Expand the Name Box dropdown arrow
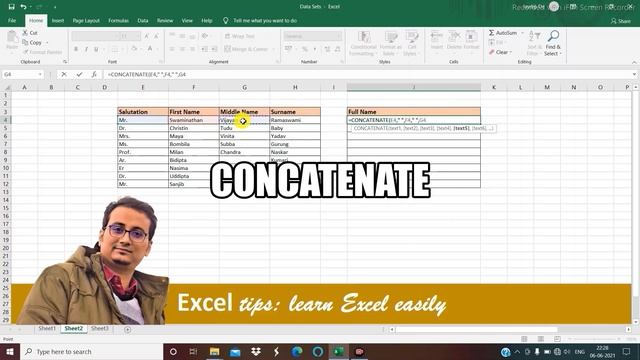 tap(40, 74)
